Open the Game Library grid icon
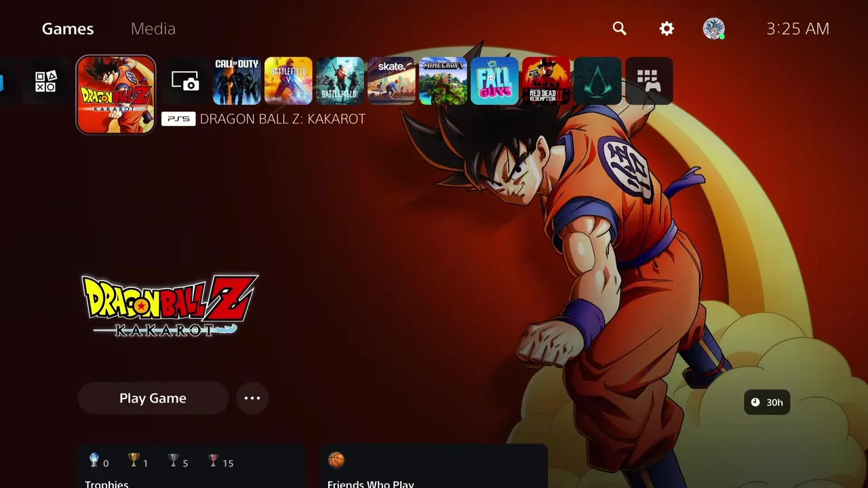 pyautogui.click(x=649, y=81)
